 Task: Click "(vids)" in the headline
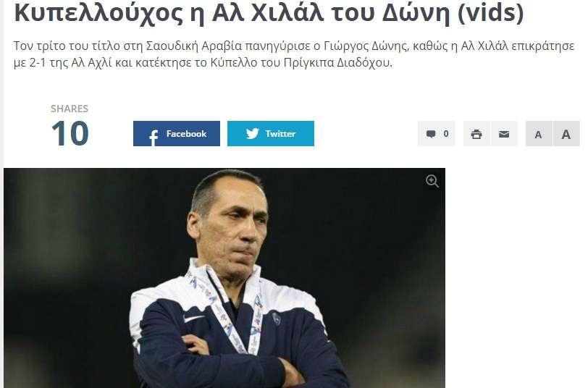pyautogui.click(x=490, y=13)
